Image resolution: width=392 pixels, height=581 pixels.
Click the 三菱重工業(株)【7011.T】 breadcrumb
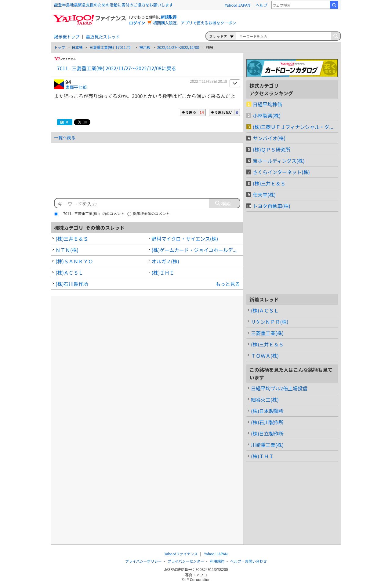coord(111,48)
